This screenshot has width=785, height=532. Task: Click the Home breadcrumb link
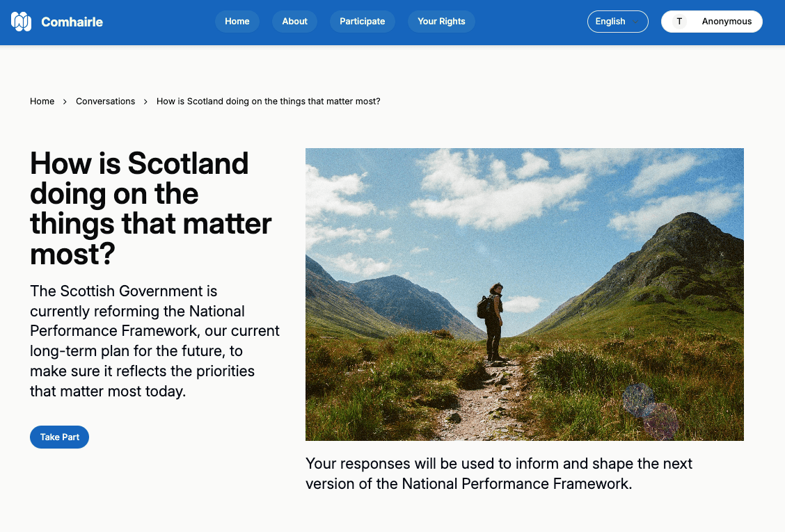(42, 102)
